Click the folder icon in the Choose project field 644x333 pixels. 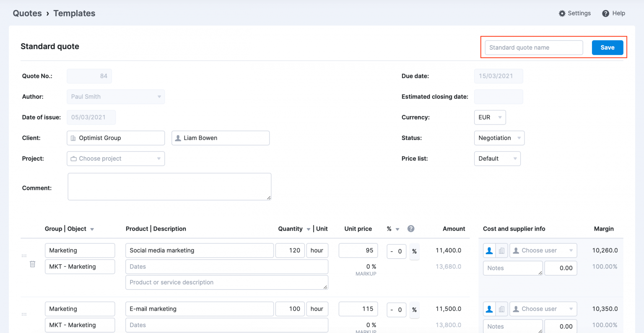tap(74, 159)
